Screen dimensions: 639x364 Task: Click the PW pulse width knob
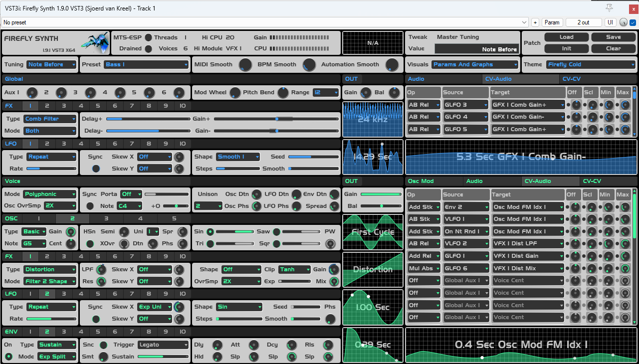330,244
